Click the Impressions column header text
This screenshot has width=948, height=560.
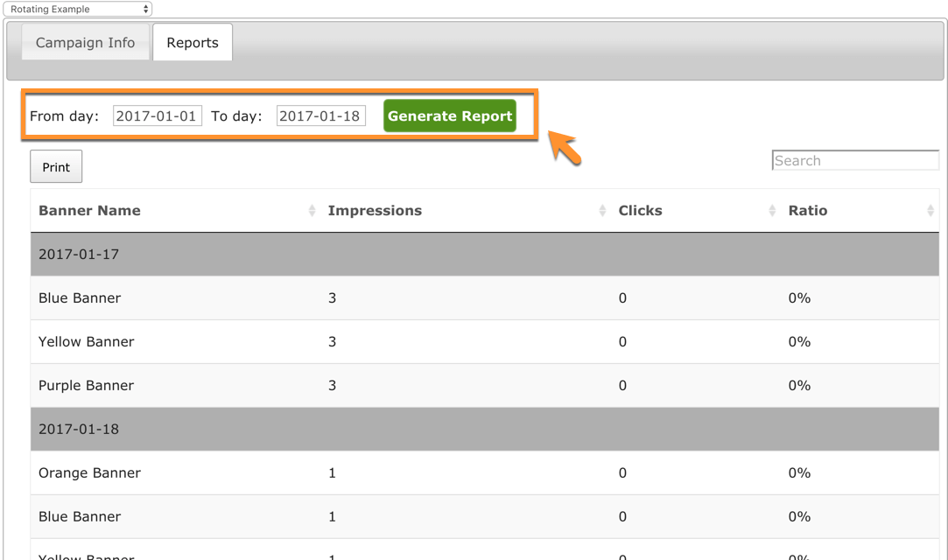pyautogui.click(x=375, y=211)
